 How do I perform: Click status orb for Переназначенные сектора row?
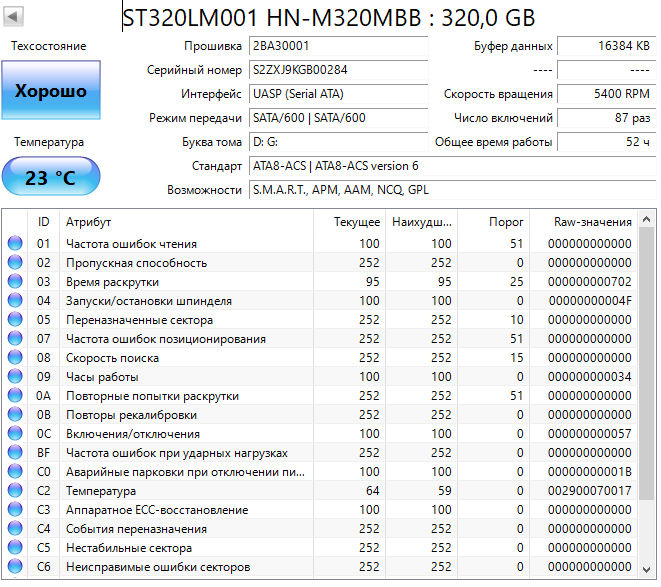pyautogui.click(x=15, y=319)
